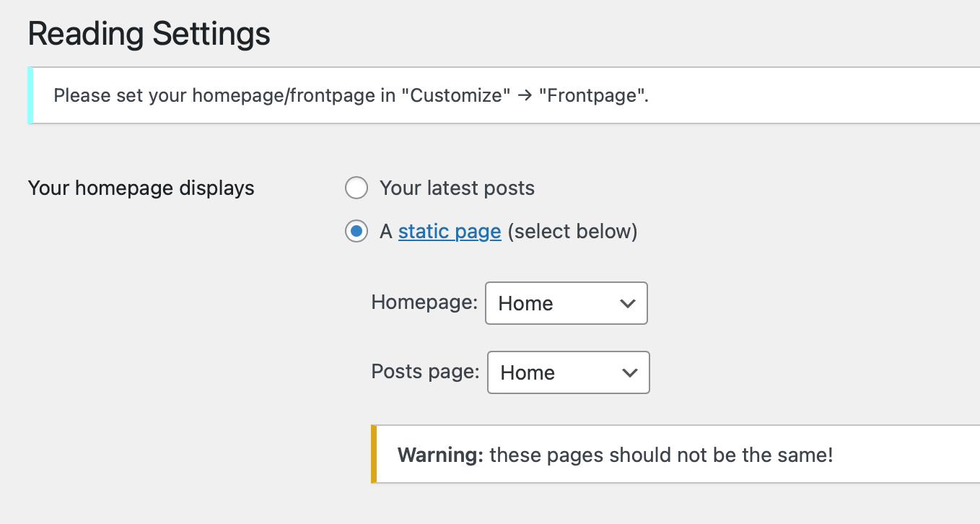Click the teal accent bar on the notice
The height and width of the screenshot is (524, 980).
(30, 95)
